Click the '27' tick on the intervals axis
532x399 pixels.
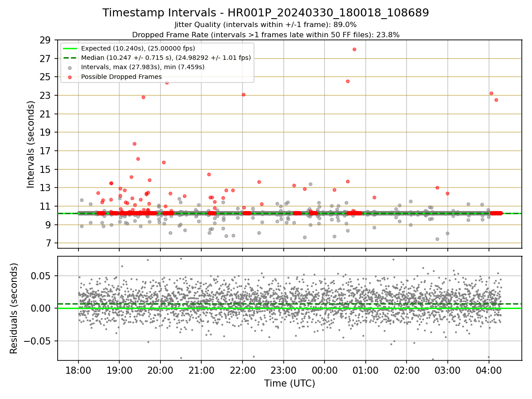point(47,59)
